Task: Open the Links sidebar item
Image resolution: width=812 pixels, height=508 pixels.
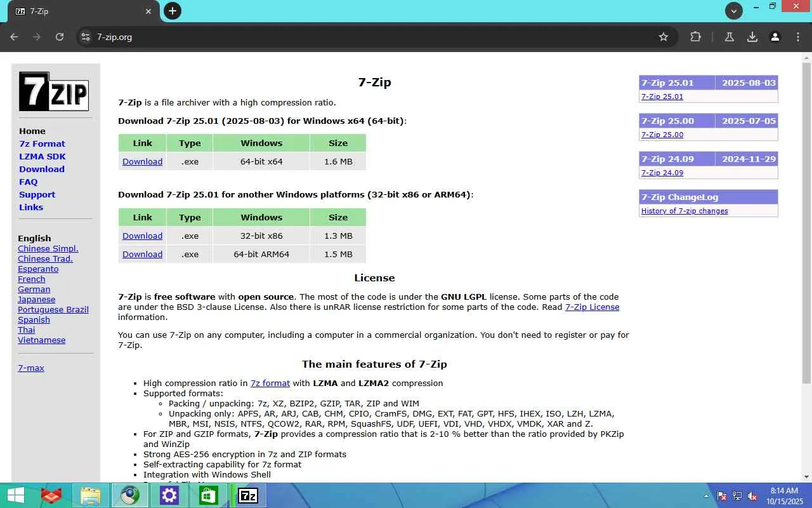Action: point(31,207)
